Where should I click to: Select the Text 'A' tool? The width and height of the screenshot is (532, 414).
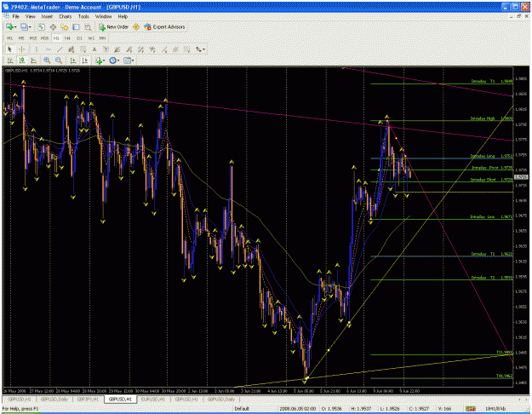94,49
